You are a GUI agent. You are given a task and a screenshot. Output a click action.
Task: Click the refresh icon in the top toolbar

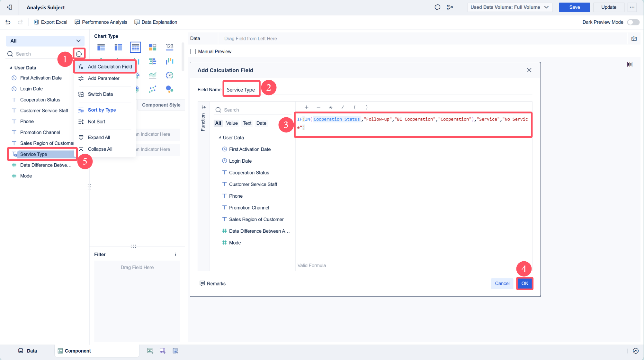pyautogui.click(x=437, y=7)
